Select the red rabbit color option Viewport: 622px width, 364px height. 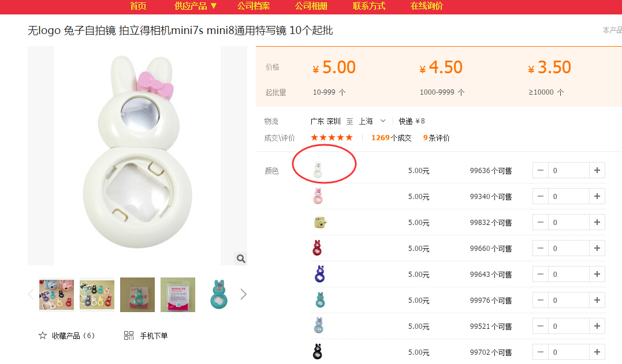[x=317, y=248]
